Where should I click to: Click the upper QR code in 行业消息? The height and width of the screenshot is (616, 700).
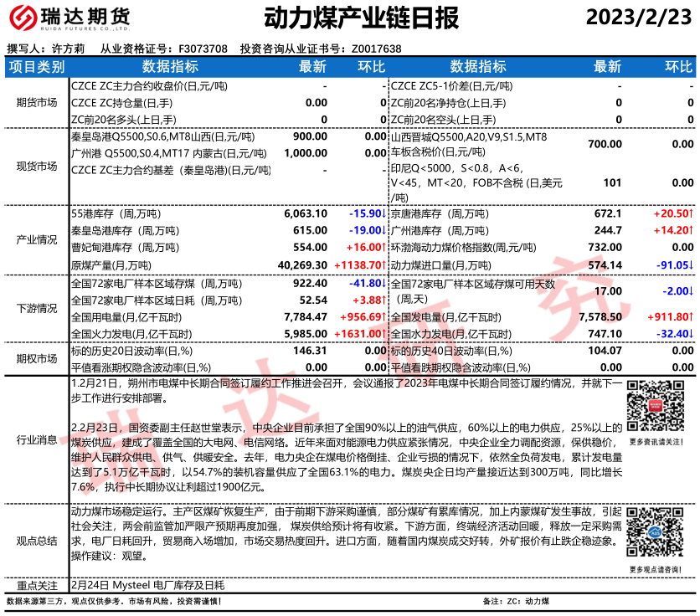pos(656,406)
